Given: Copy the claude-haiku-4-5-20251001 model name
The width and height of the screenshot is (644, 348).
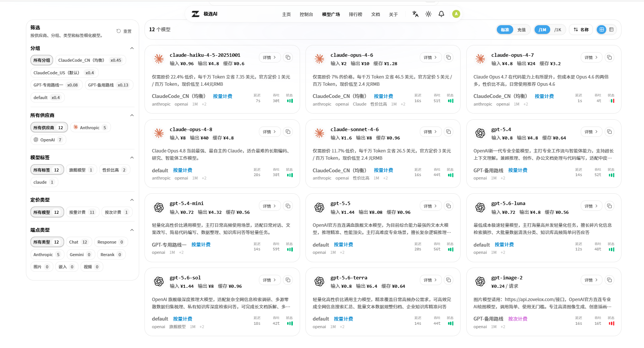Looking at the screenshot, I should [x=288, y=58].
